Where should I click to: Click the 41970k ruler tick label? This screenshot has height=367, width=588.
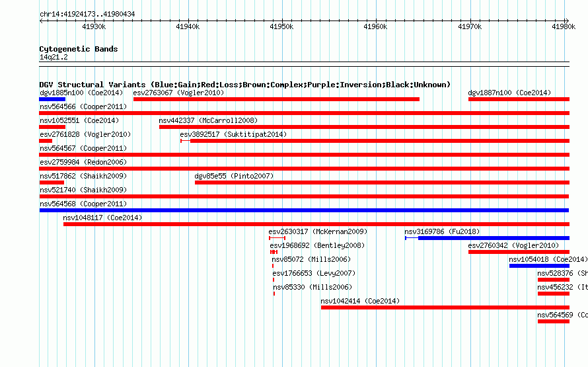[x=470, y=26]
